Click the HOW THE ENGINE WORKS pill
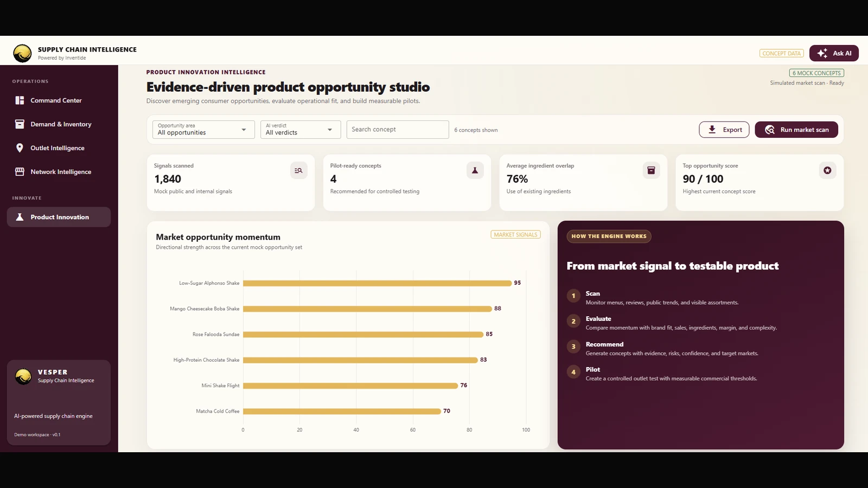 click(609, 236)
